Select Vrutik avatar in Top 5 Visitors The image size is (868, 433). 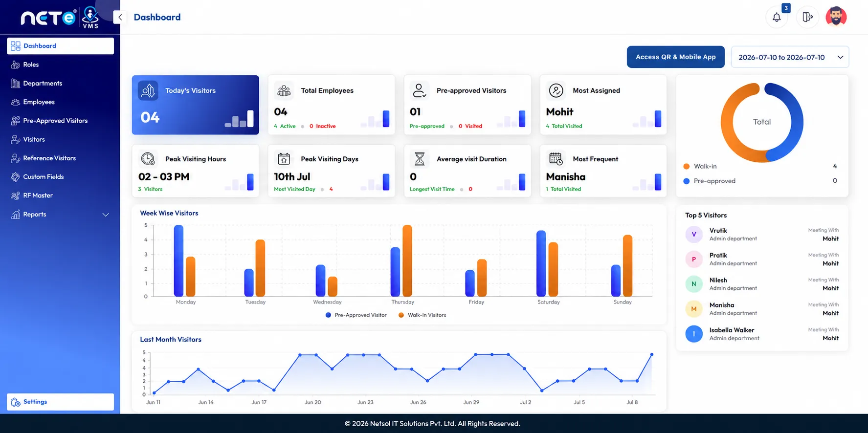[x=693, y=235]
